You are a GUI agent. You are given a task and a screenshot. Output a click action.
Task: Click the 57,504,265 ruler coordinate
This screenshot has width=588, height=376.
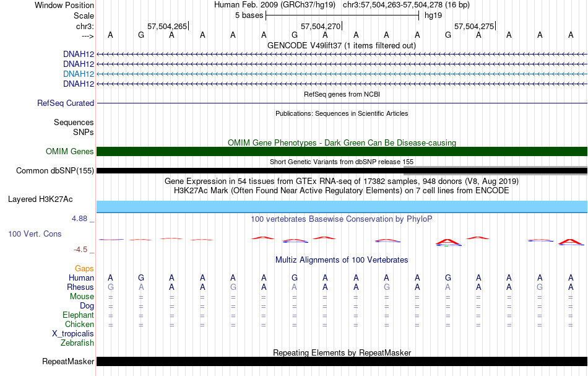point(167,26)
